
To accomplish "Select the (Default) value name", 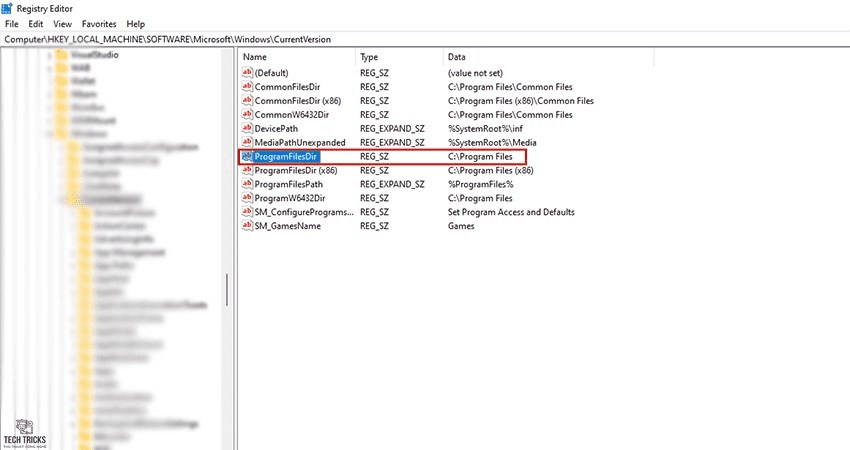I will pos(272,73).
